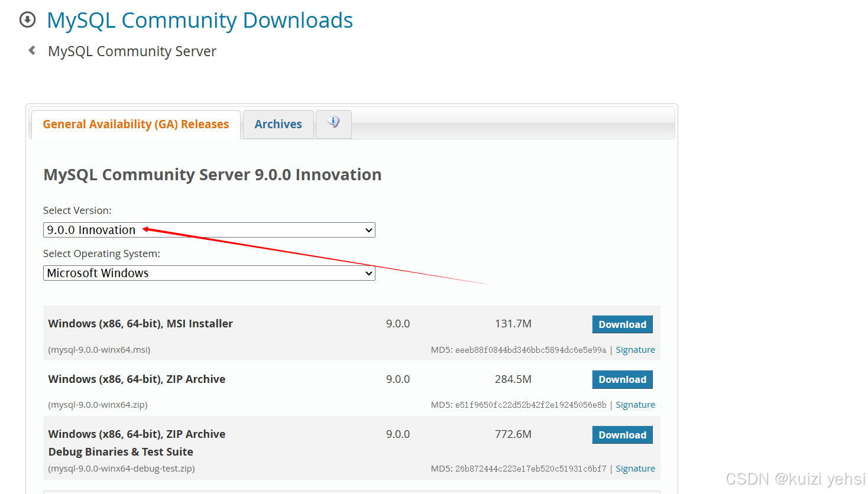
Task: Click the size value 772.6M
Action: pos(513,434)
